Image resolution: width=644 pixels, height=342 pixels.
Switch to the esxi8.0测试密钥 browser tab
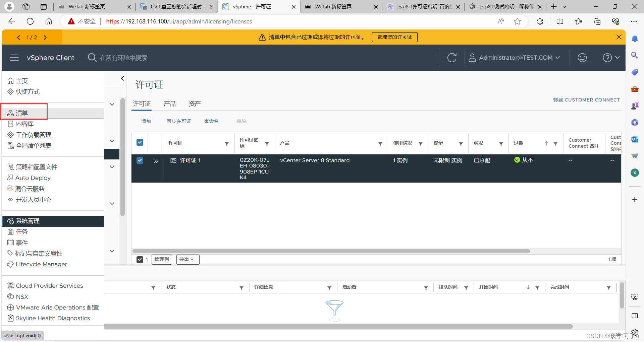[x=505, y=7]
